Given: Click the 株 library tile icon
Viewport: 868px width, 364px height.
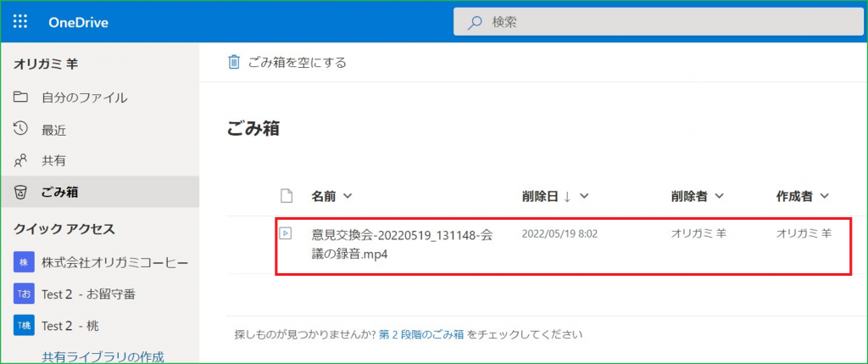Looking at the screenshot, I should [23, 263].
